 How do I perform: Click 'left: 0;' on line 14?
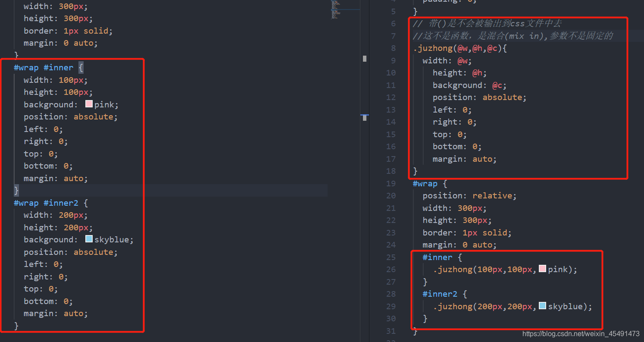pyautogui.click(x=452, y=110)
